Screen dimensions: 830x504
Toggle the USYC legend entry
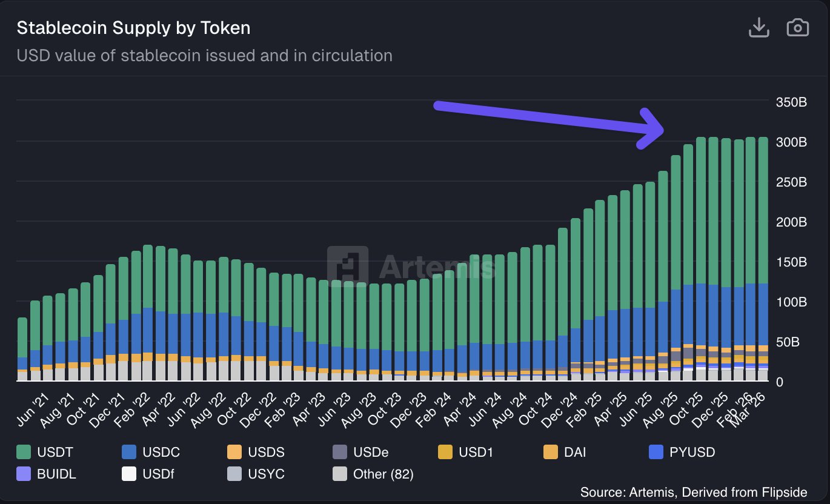click(266, 474)
